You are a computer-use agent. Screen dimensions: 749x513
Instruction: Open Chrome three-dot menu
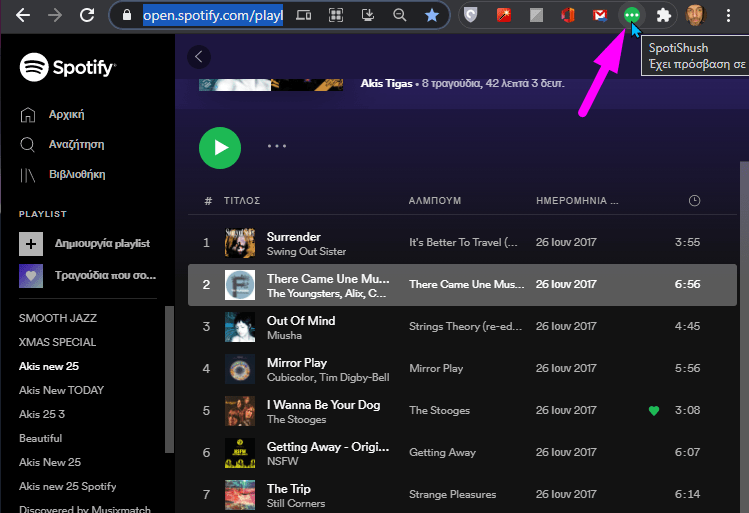click(x=728, y=15)
